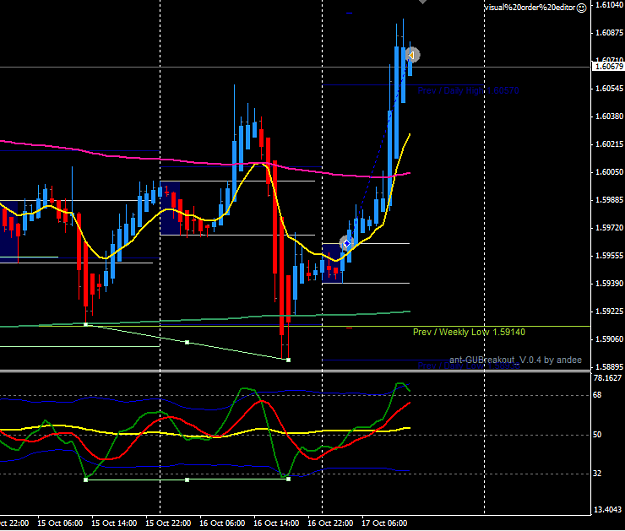Click the 78.1627 indicator scale value
The height and width of the screenshot is (531, 625).
tap(608, 378)
